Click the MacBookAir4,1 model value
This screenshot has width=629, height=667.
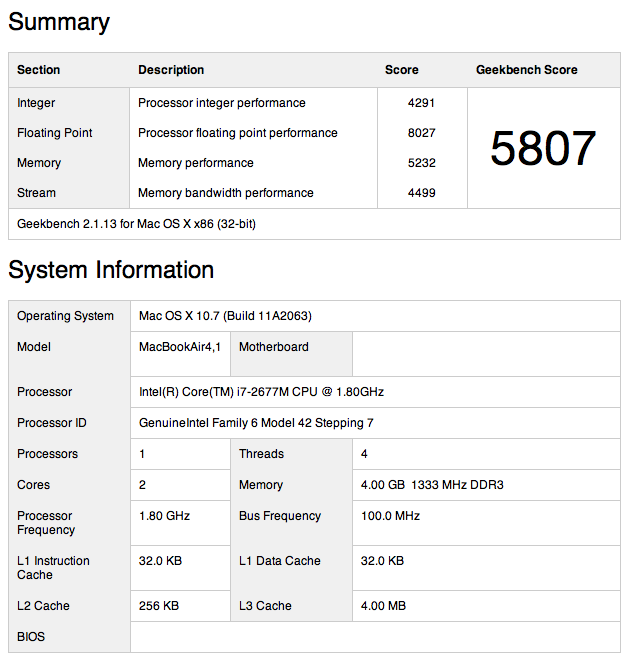coord(178,347)
